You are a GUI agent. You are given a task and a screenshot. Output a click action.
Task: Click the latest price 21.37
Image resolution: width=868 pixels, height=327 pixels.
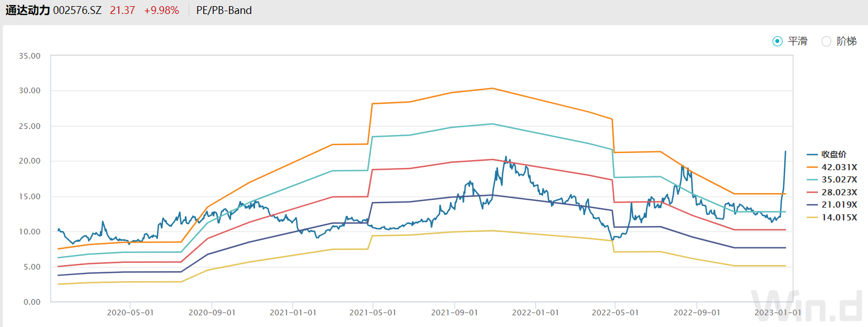122,11
